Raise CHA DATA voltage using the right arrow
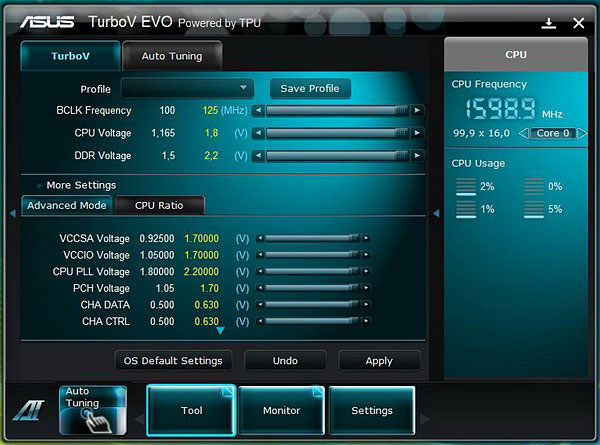The height and width of the screenshot is (445, 600). (x=366, y=305)
